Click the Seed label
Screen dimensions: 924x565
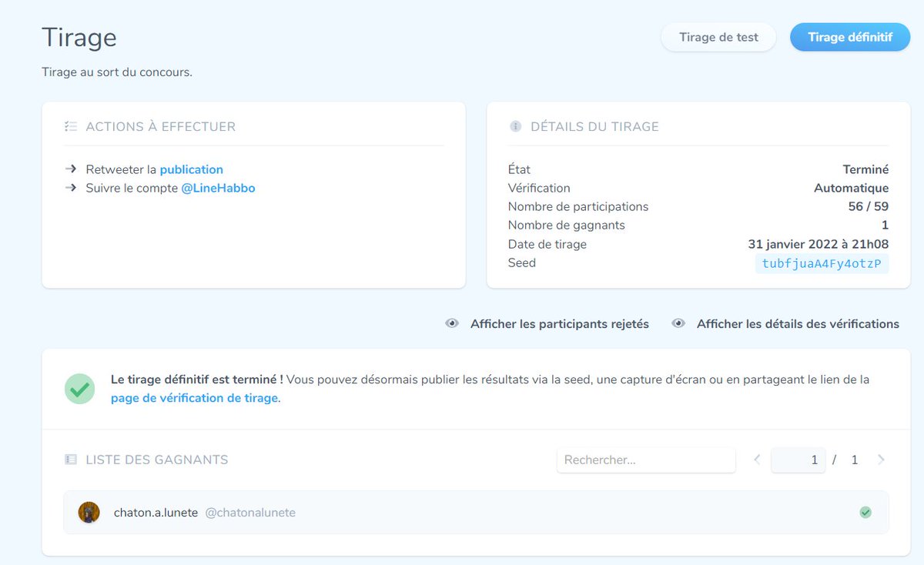(522, 263)
